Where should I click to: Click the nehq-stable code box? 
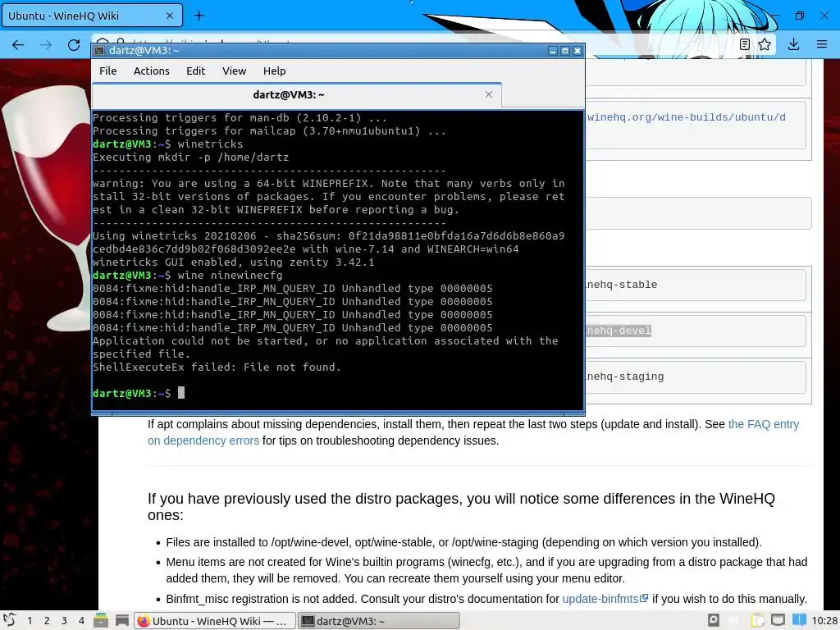pyautogui.click(x=696, y=285)
